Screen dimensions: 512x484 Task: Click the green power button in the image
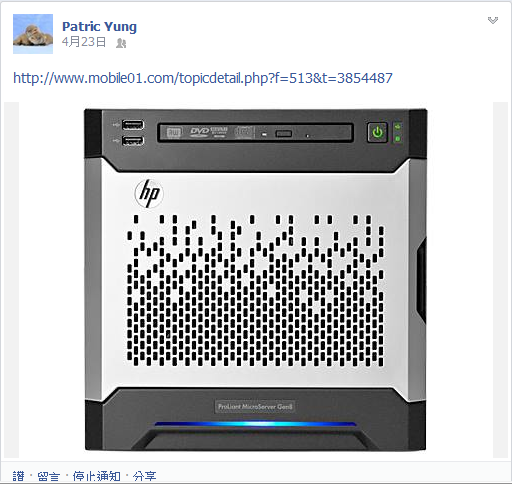click(x=377, y=132)
